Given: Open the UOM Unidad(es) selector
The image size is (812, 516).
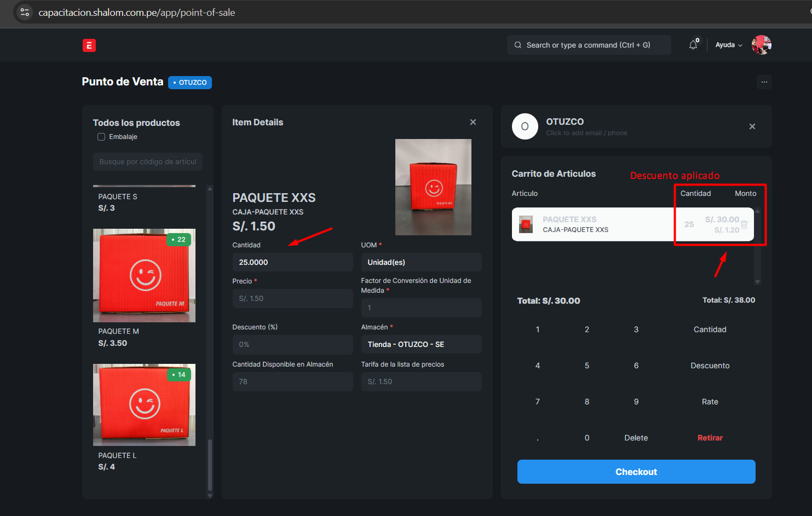Looking at the screenshot, I should coord(421,262).
